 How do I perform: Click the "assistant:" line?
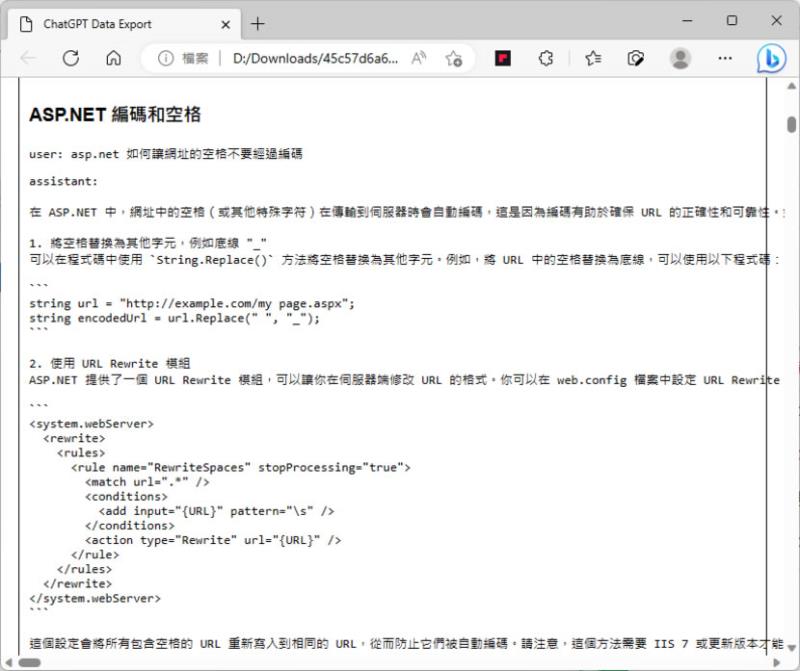click(63, 181)
